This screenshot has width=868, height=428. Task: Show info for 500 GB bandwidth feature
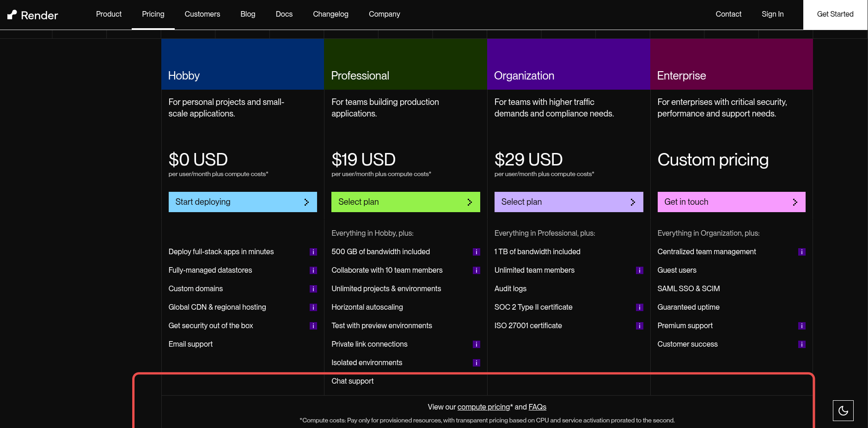[x=476, y=252]
